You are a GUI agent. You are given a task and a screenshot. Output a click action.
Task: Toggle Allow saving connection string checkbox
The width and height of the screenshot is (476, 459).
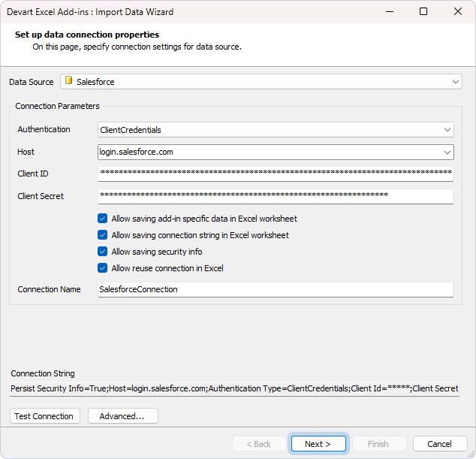point(102,235)
